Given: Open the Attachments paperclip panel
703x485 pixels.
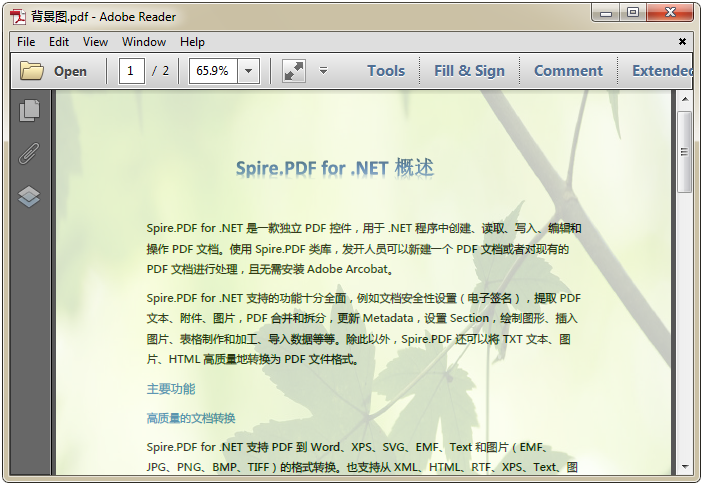Looking at the screenshot, I should [x=30, y=153].
